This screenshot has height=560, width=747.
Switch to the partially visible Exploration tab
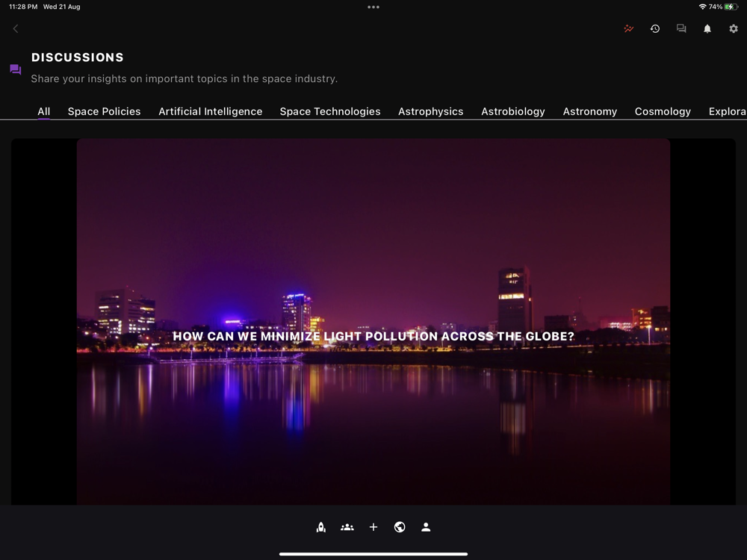(x=728, y=111)
